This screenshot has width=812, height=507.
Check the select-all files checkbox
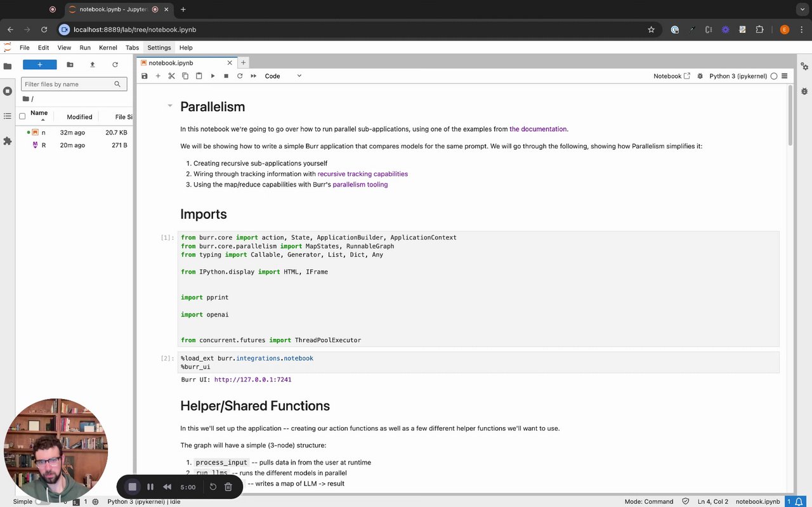click(x=22, y=116)
